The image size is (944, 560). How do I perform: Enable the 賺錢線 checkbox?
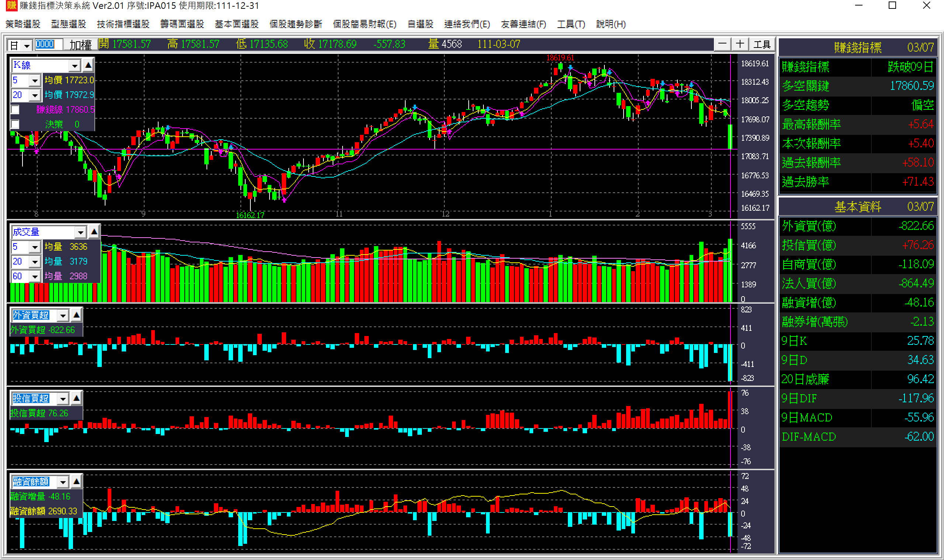click(15, 110)
